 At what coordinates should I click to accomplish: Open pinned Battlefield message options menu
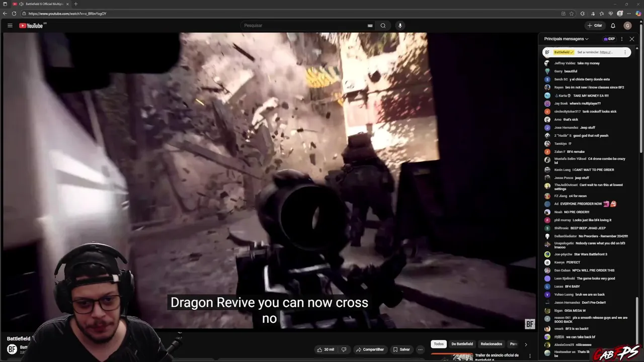click(625, 52)
